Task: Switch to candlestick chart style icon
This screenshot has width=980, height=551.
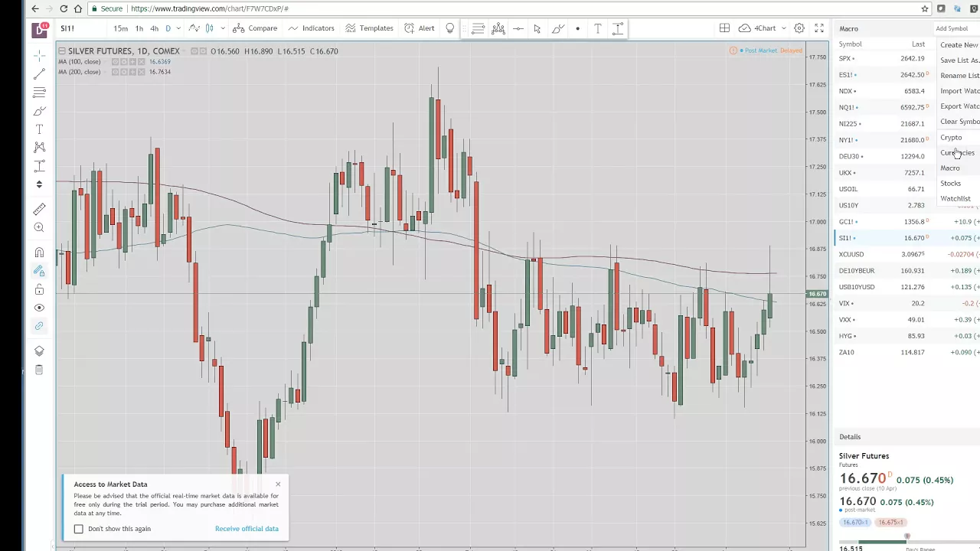Action: pos(211,28)
